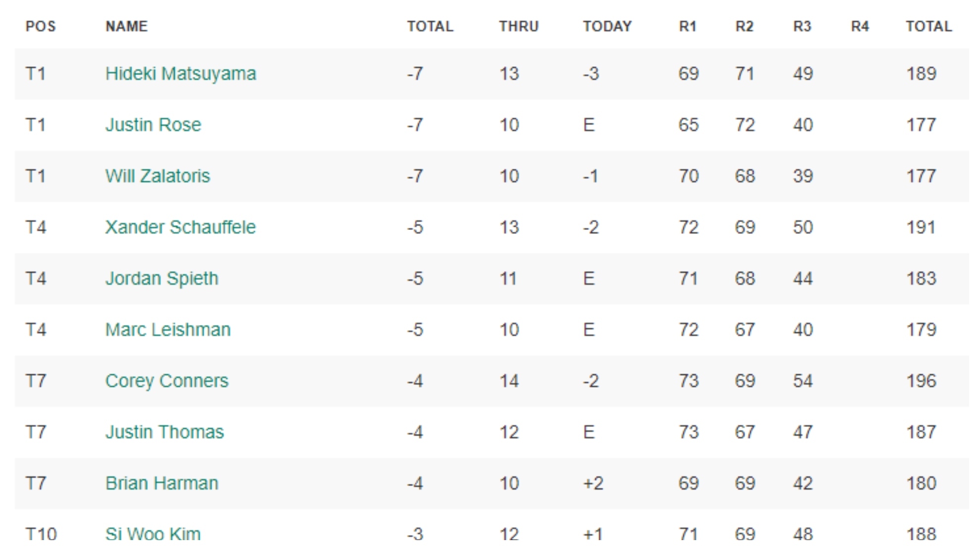Select the Justin Thomas link
980x551 pixels.
pos(164,432)
